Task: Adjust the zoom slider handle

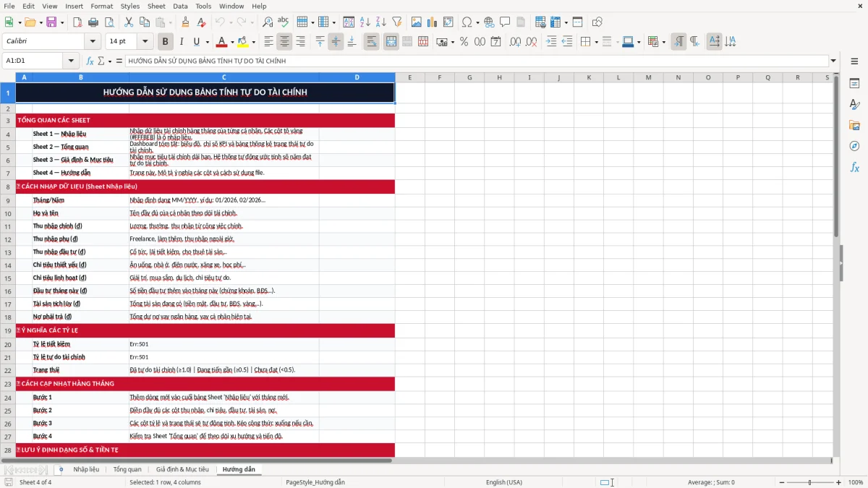Action: (x=809, y=482)
